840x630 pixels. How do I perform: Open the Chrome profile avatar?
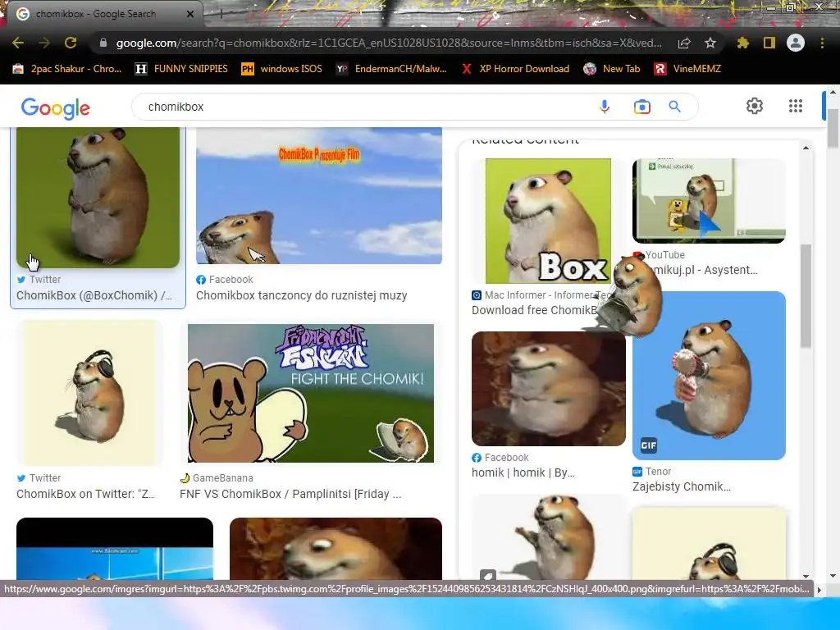(796, 43)
